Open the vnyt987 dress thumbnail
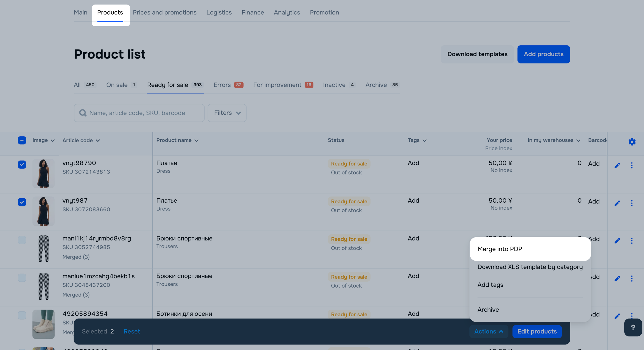The height and width of the screenshot is (350, 644). [44, 211]
